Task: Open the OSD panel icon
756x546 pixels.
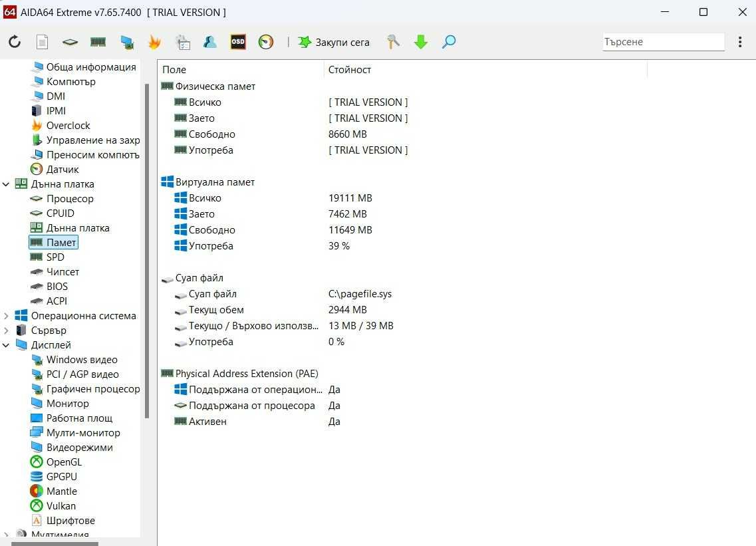Action: tap(237, 42)
